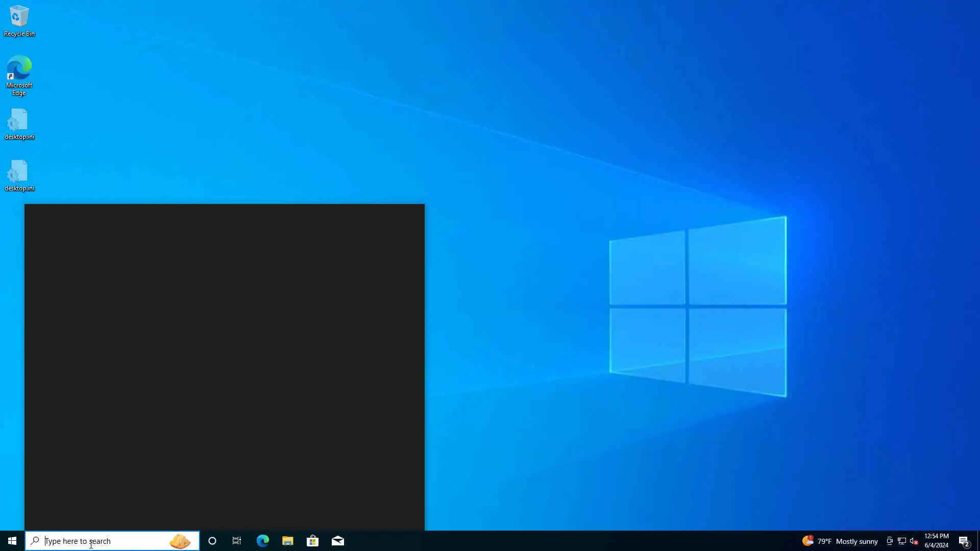Click the Meet Now camera tray icon
The image size is (980, 551).
pyautogui.click(x=889, y=541)
